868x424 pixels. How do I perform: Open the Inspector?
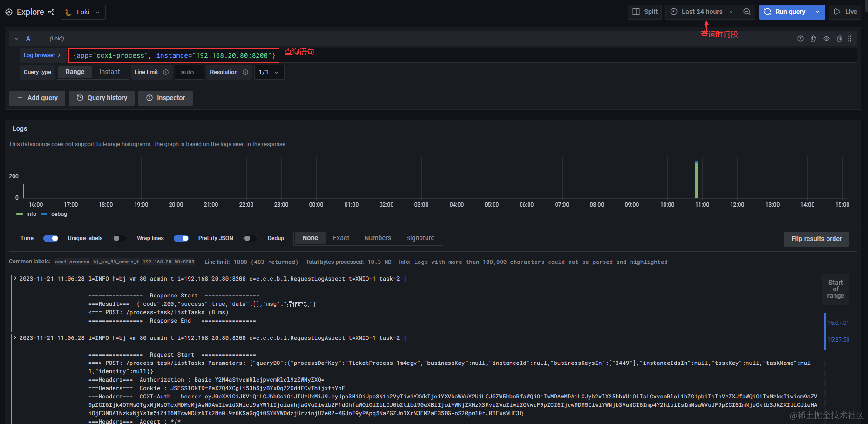(165, 98)
